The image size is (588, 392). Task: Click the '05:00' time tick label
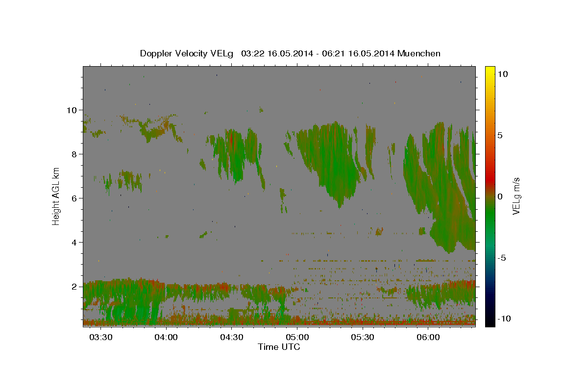coord(297,338)
